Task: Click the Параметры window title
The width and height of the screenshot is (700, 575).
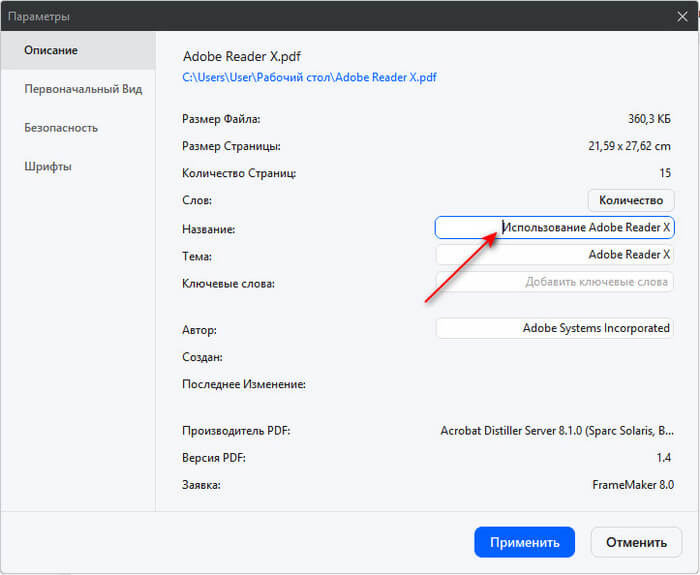Action: click(40, 16)
